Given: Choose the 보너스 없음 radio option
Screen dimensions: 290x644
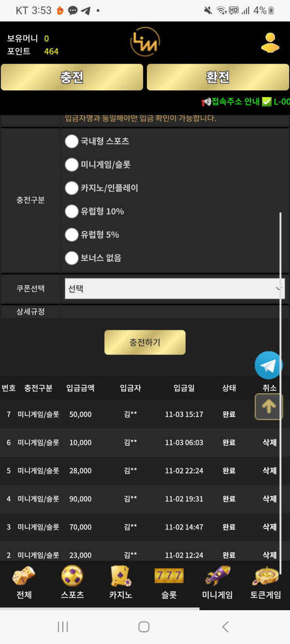Looking at the screenshot, I should pyautogui.click(x=72, y=258).
